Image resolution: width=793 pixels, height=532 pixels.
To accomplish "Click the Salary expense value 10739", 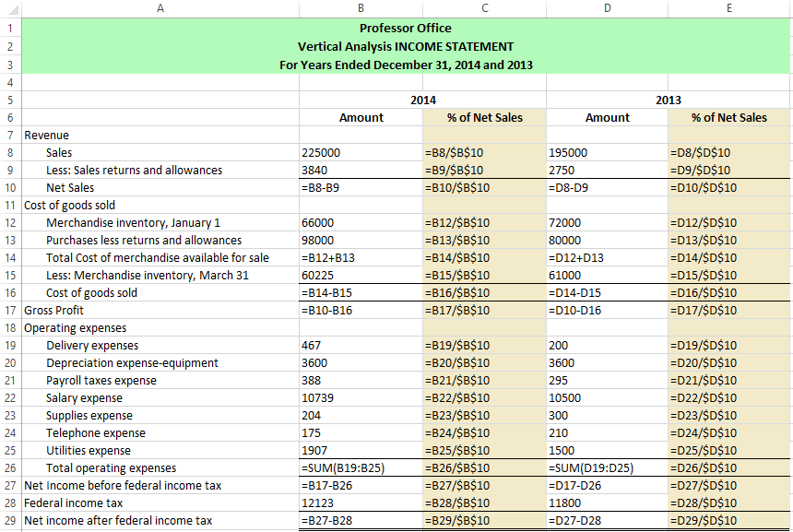I will (x=361, y=398).
